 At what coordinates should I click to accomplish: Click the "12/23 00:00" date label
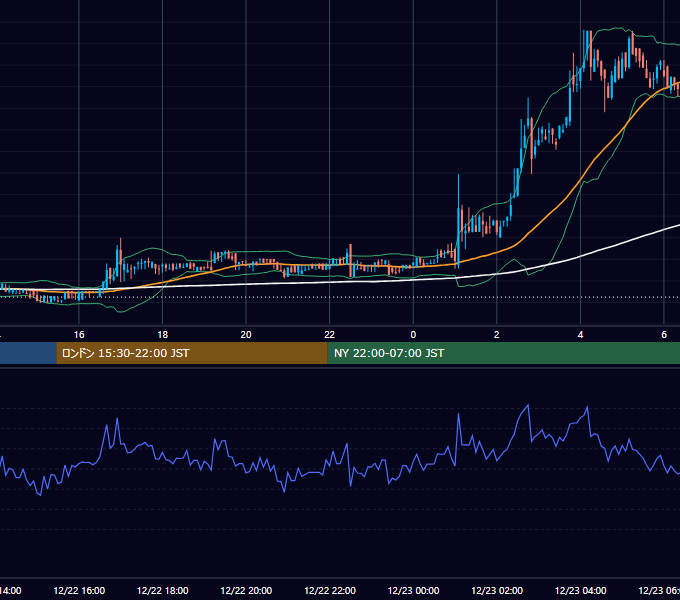tap(413, 591)
